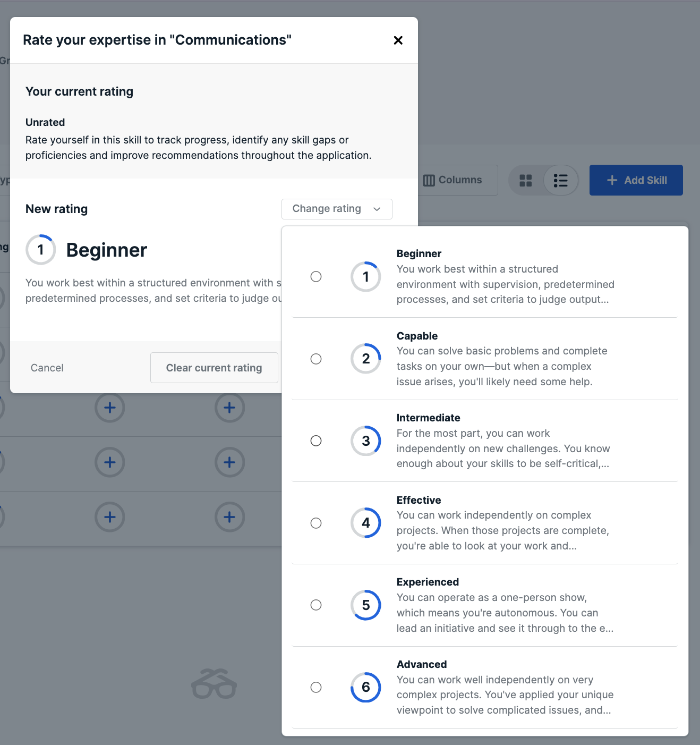Screen dimensions: 700x745
Task: Click the level 3 Intermediate circle icon
Action: point(366,441)
